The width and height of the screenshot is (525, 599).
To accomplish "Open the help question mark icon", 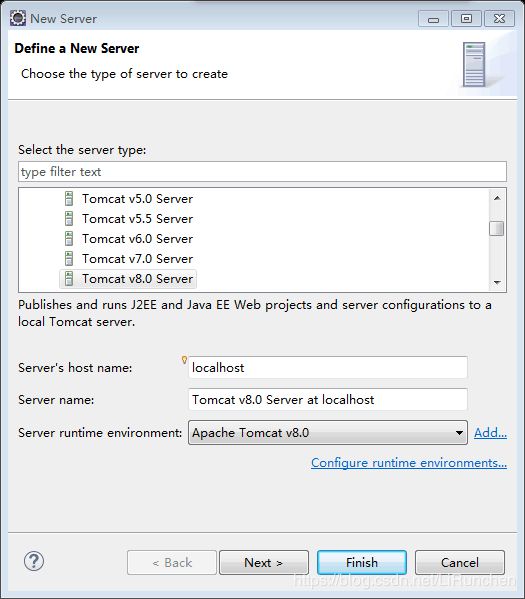I will tap(34, 561).
